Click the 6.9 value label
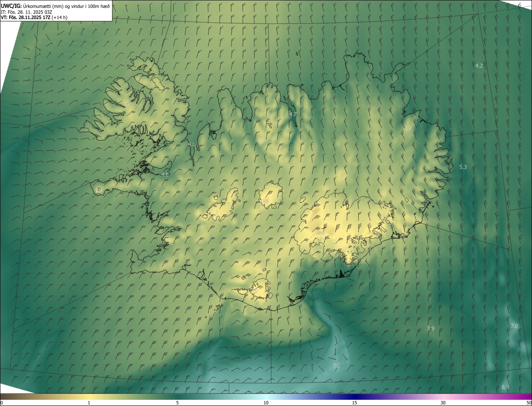 tap(505, 387)
